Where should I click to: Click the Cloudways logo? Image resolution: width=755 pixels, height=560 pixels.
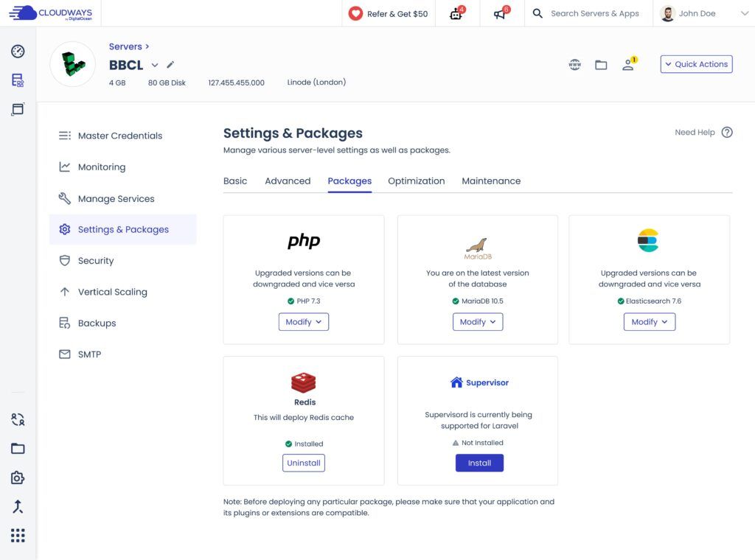51,13
